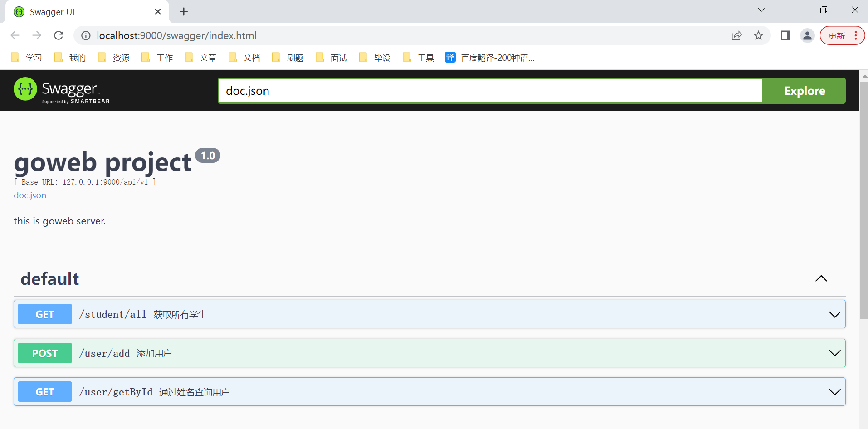Open tab search dropdown arrow
The image size is (868, 429).
coord(761,10)
